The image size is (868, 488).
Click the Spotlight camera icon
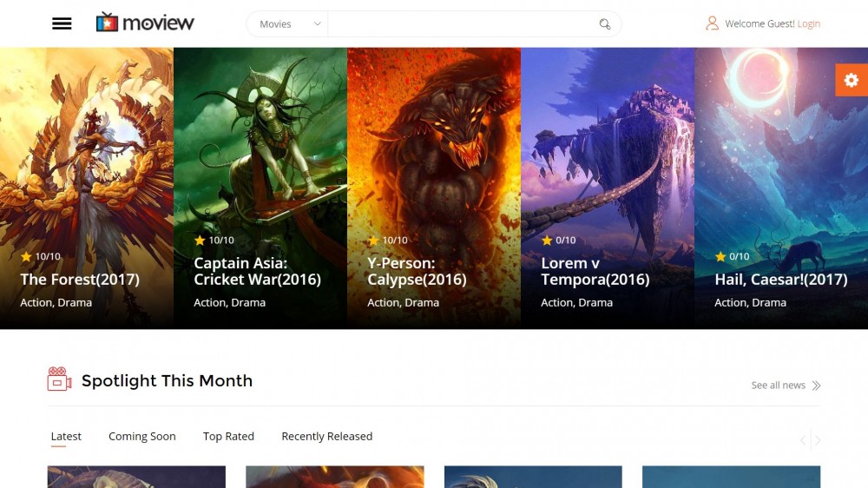59,379
